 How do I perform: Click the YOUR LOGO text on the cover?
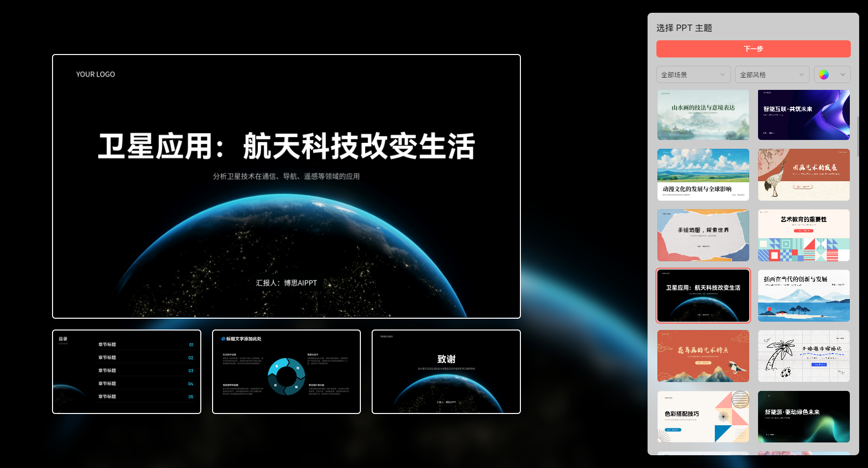(95, 74)
